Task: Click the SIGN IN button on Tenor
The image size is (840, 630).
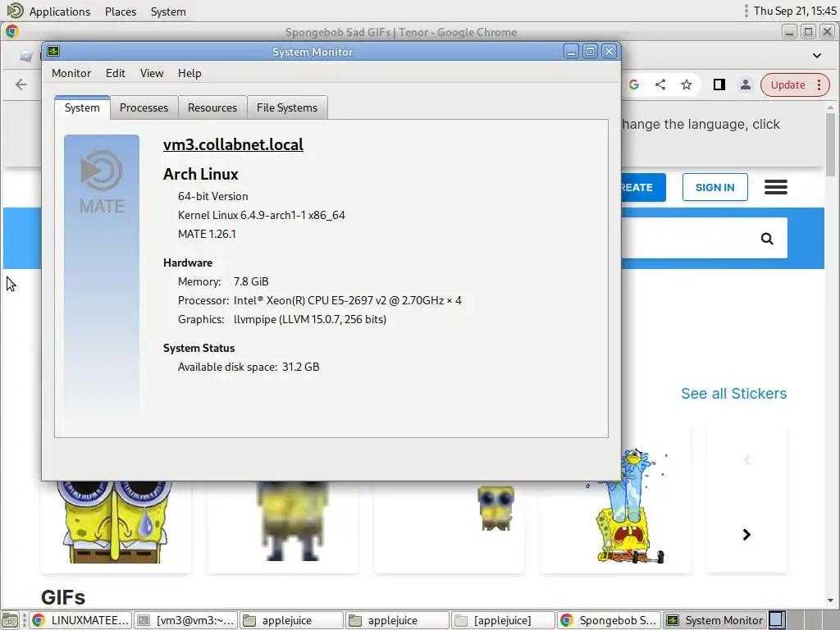Action: (714, 188)
